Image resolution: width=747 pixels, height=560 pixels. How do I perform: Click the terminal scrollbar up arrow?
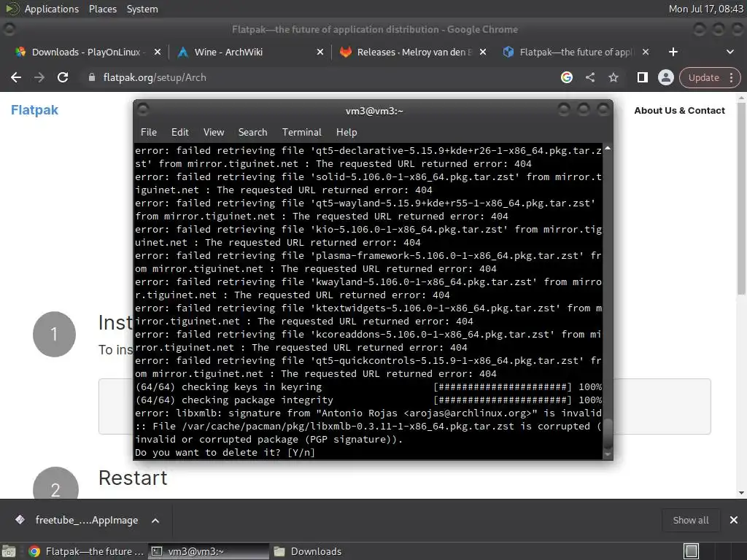pyautogui.click(x=608, y=149)
